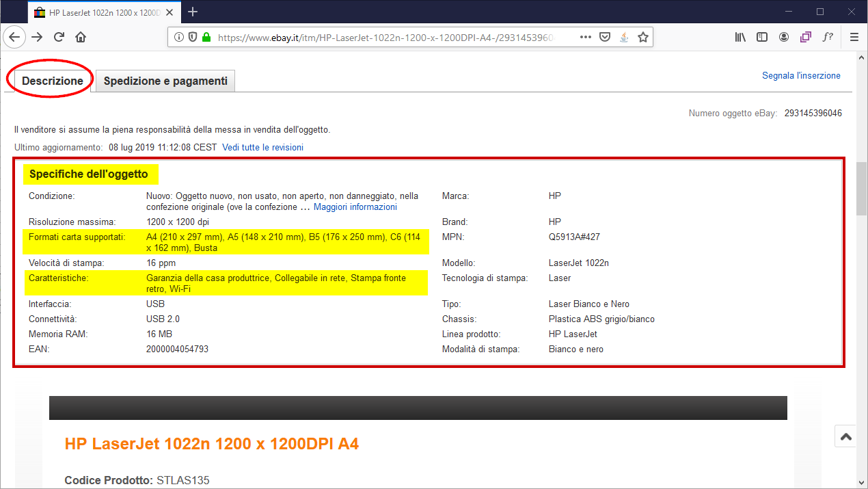
Task: Open Firefox account panel
Action: click(x=784, y=37)
